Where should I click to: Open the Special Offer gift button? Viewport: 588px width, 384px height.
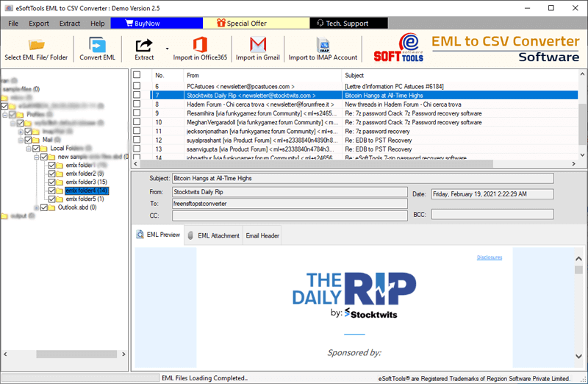(256, 24)
